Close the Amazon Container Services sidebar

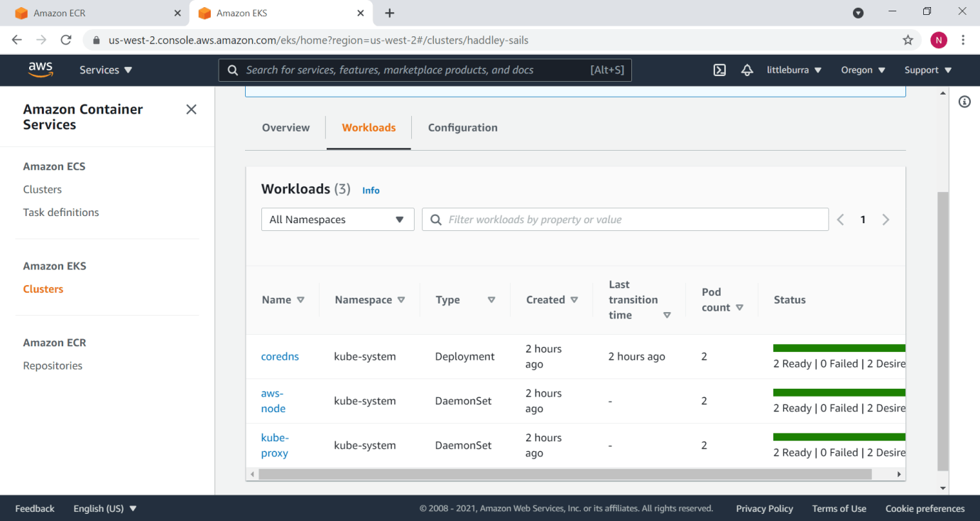[x=191, y=109]
